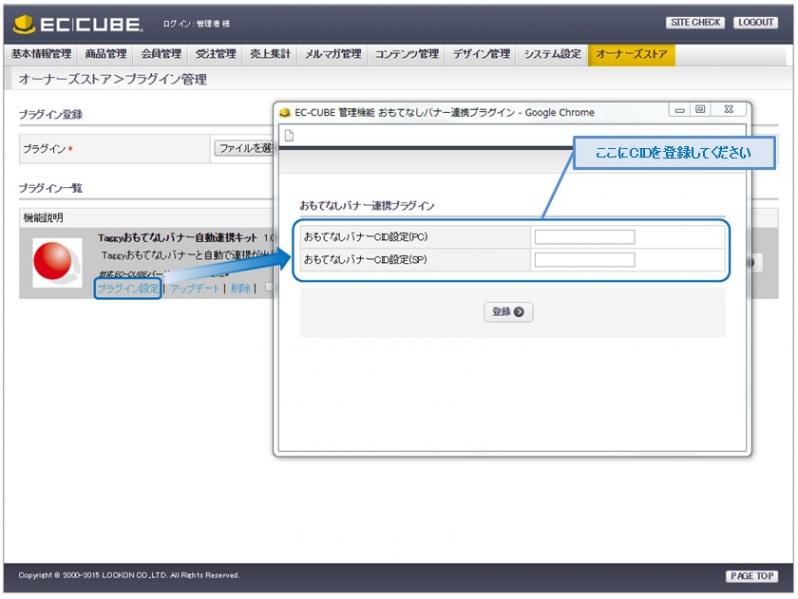Open the 受注管理 menu
This screenshot has width=798, height=599.
point(216,54)
